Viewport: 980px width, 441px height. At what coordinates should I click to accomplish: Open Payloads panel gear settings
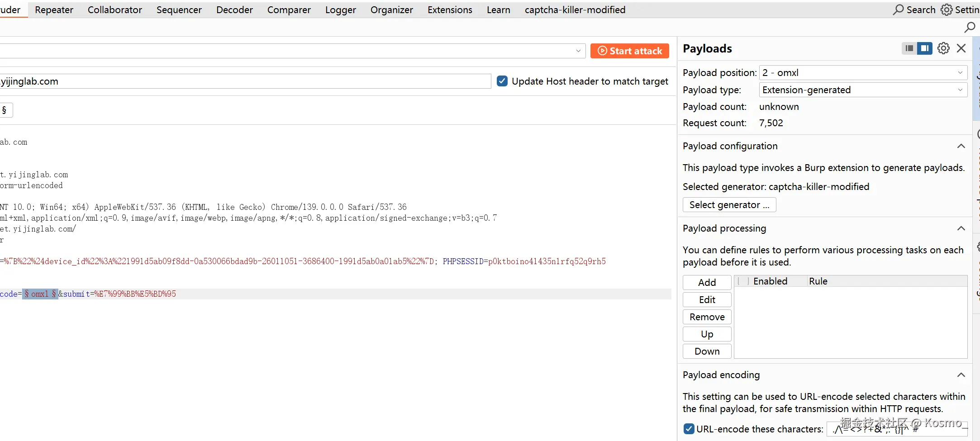(x=943, y=48)
